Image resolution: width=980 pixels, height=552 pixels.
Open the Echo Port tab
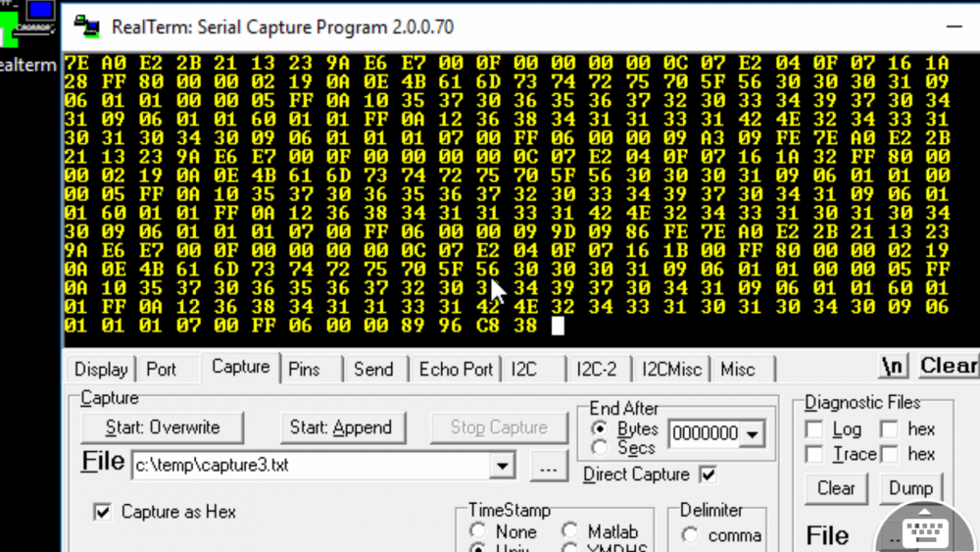point(455,370)
